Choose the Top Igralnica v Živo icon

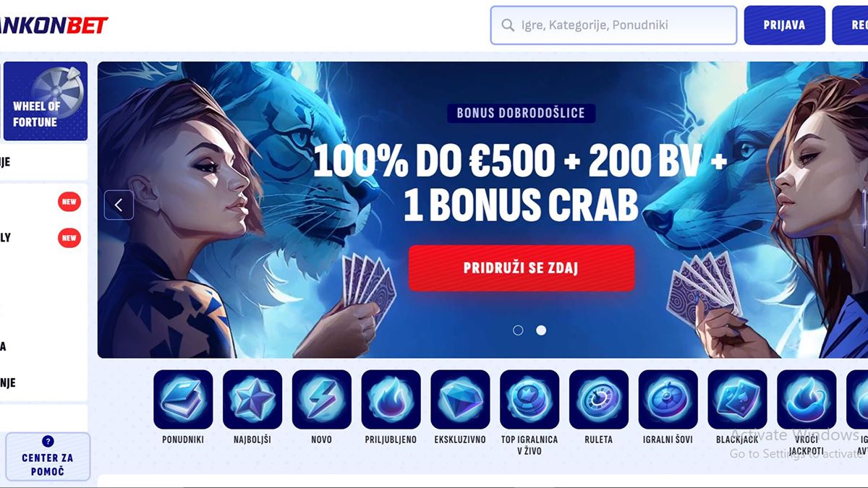(529, 400)
